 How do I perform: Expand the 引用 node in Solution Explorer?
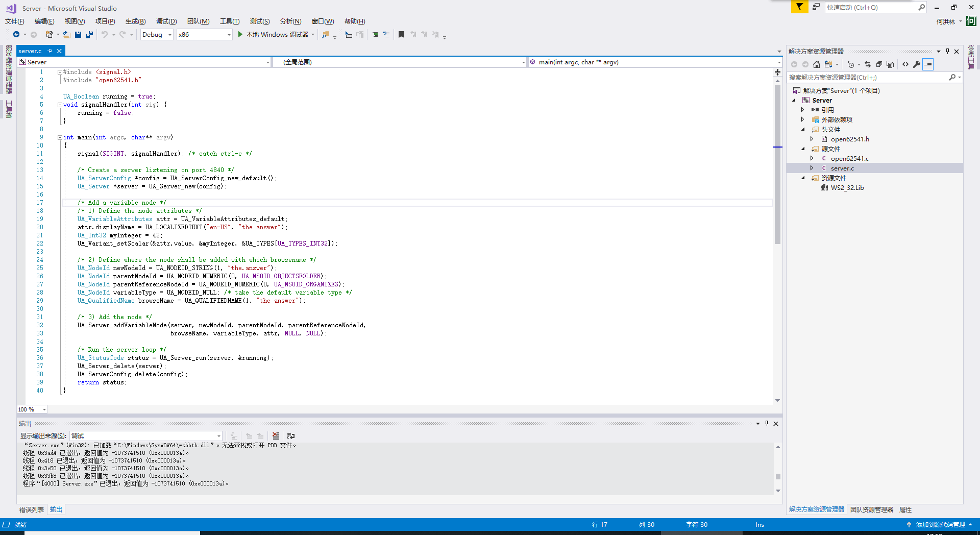coord(803,110)
